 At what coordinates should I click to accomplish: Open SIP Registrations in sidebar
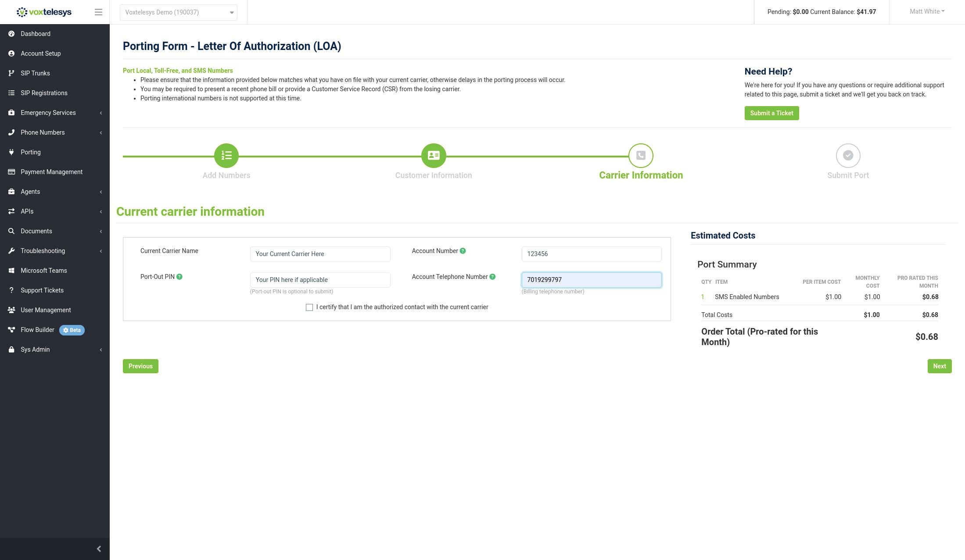pos(55,93)
